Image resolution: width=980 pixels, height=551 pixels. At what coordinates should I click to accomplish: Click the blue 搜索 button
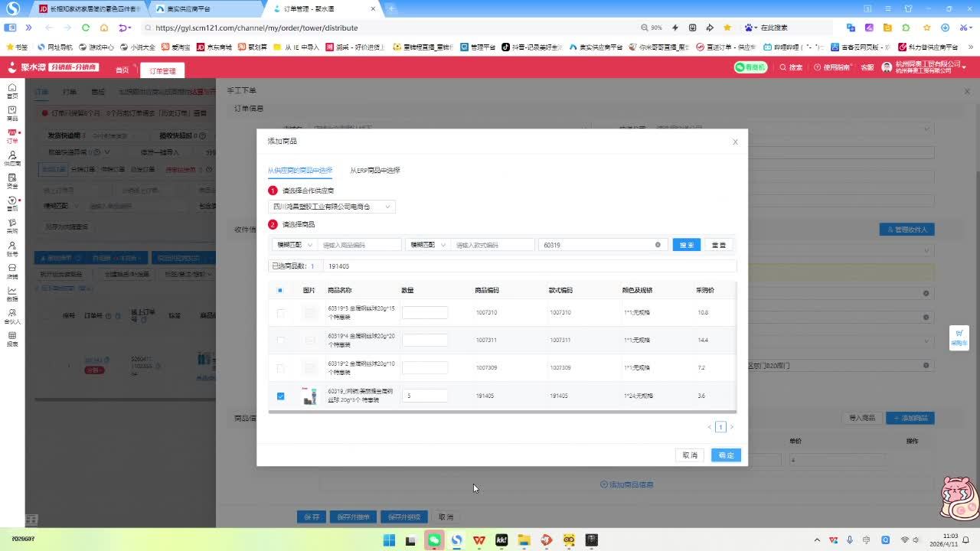coord(686,245)
